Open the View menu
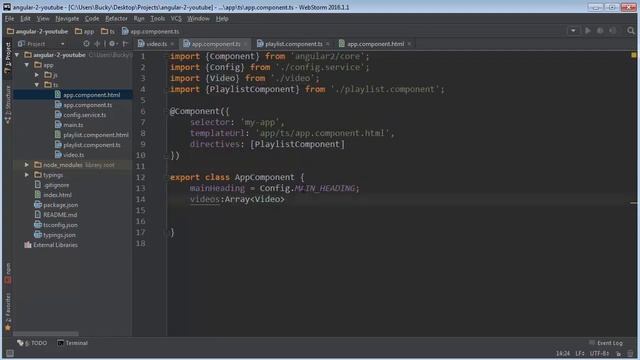The width and height of the screenshot is (640, 360). click(x=43, y=19)
